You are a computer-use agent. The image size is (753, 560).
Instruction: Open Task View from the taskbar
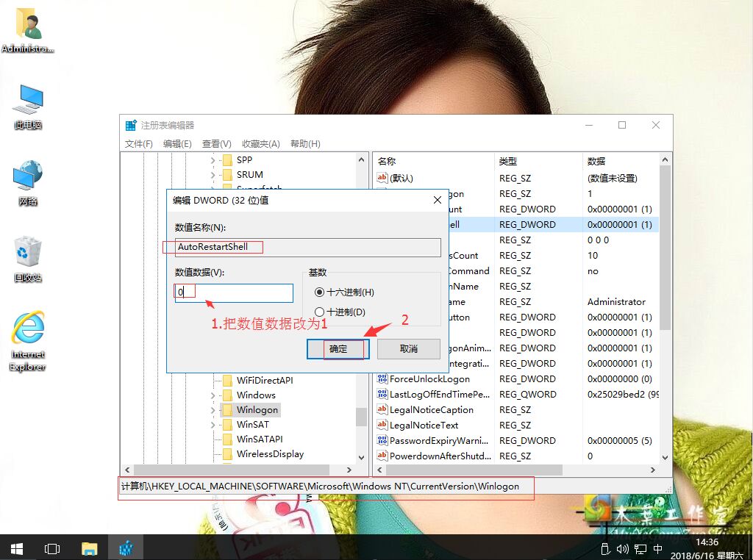click(51, 548)
